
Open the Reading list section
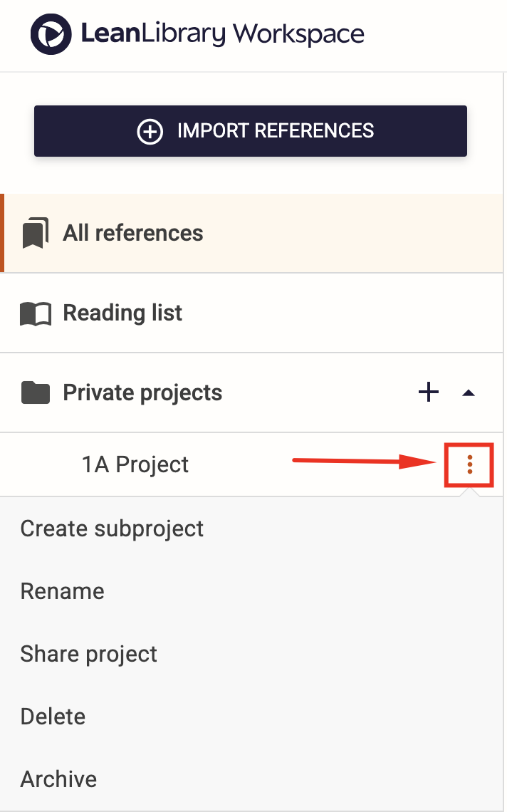(251, 313)
